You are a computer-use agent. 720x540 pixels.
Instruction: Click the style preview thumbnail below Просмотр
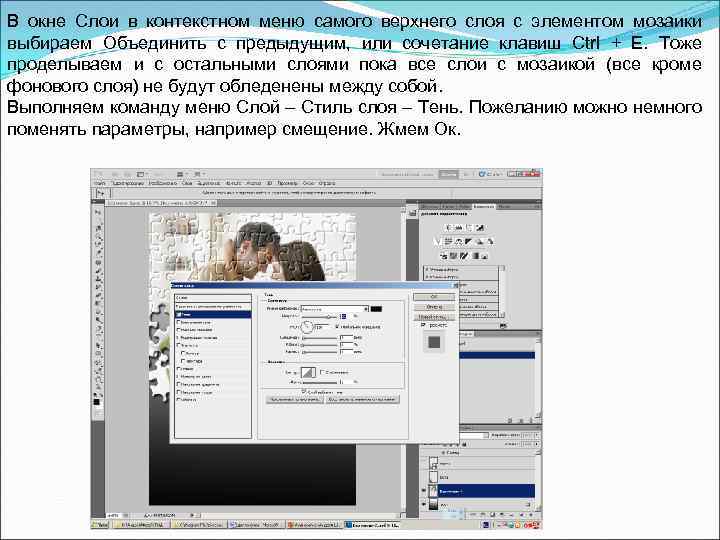[434, 342]
